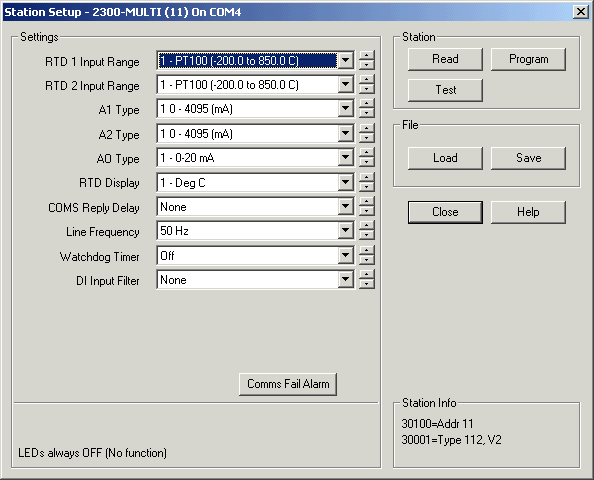Open the RTD 1 Input Range dropdown
Image resolution: width=594 pixels, height=480 pixels.
pyautogui.click(x=345, y=60)
